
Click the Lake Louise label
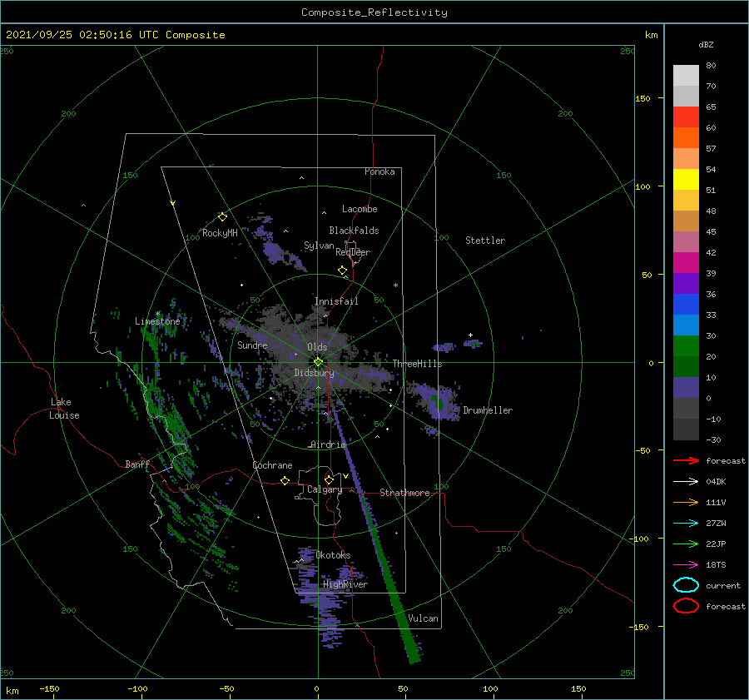click(64, 409)
